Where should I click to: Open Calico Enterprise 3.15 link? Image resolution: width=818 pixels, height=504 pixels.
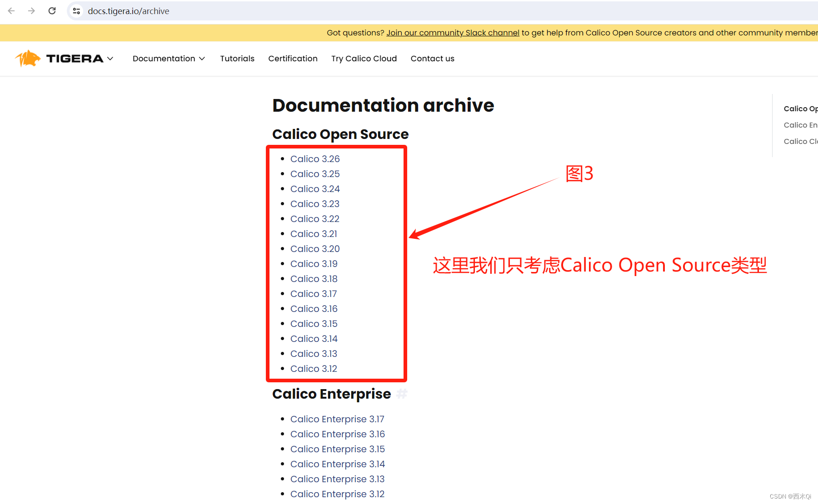pos(338,449)
